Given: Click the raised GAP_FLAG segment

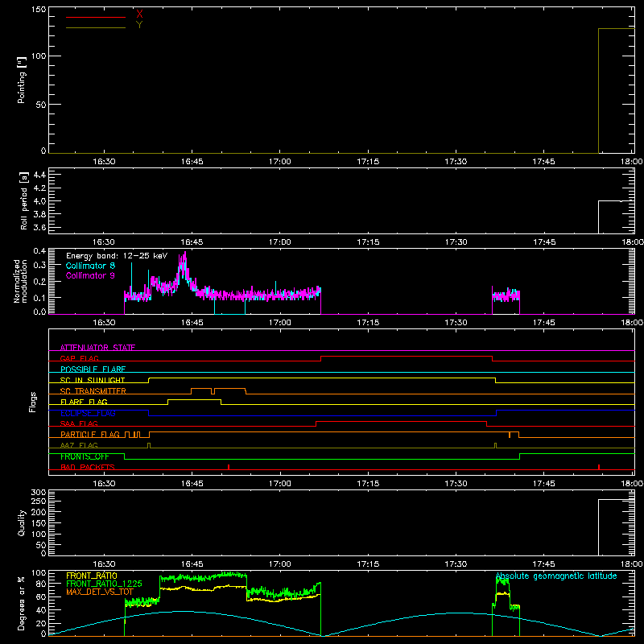Looking at the screenshot, I should pyautogui.click(x=407, y=356).
